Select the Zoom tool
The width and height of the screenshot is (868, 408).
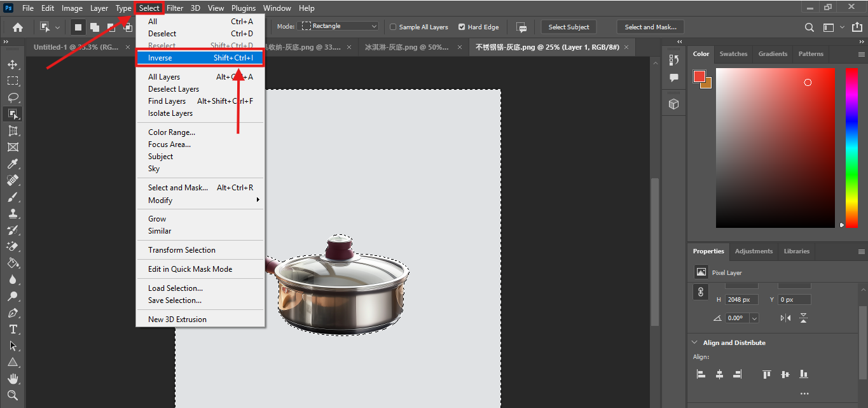click(13, 395)
